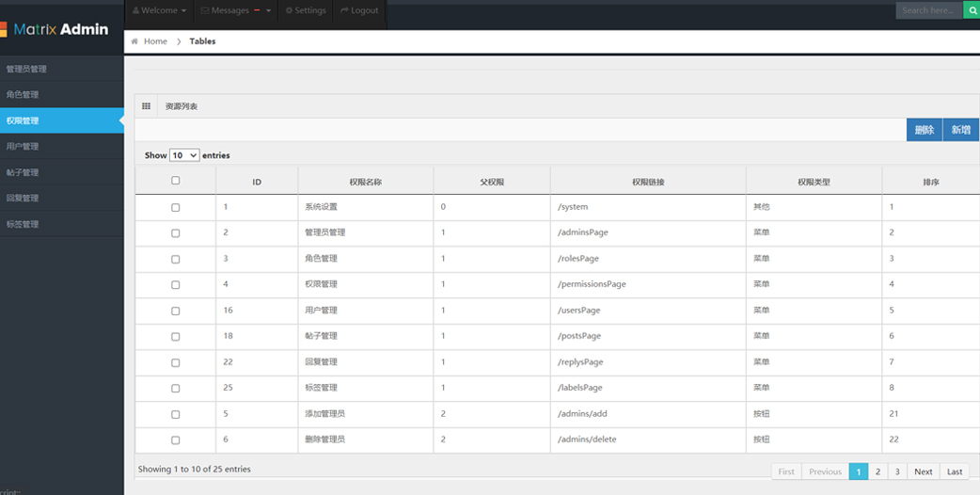Click the Matrix Admin logo

(58, 29)
